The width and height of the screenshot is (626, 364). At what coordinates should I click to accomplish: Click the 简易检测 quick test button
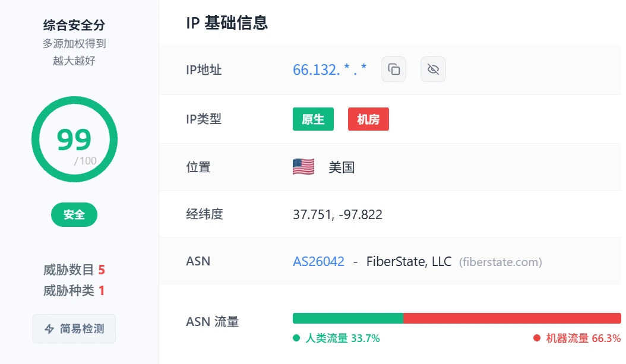[x=74, y=328]
